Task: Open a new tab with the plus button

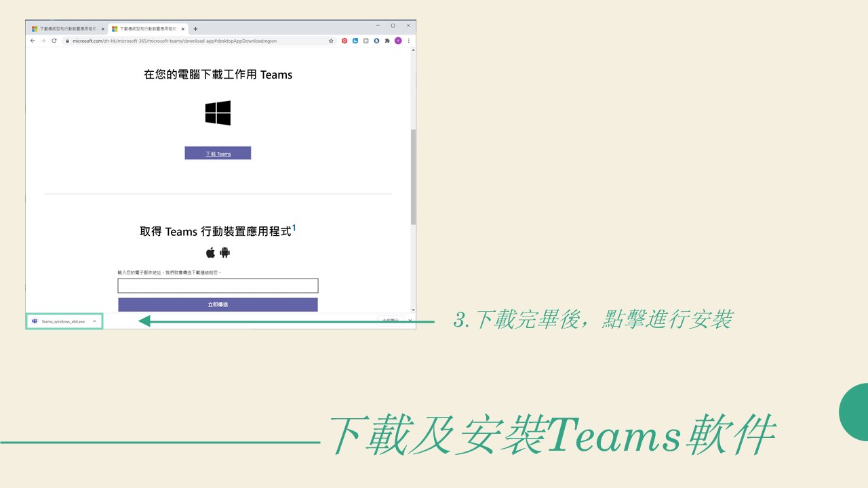Action: 195,29
